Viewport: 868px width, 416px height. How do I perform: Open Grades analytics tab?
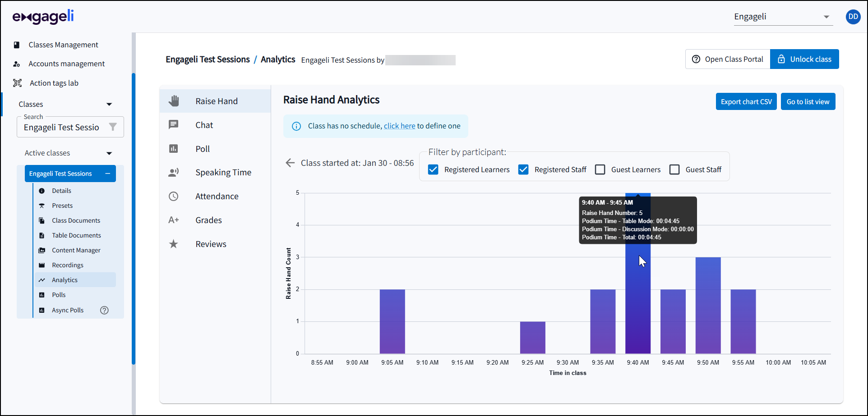tap(215, 220)
